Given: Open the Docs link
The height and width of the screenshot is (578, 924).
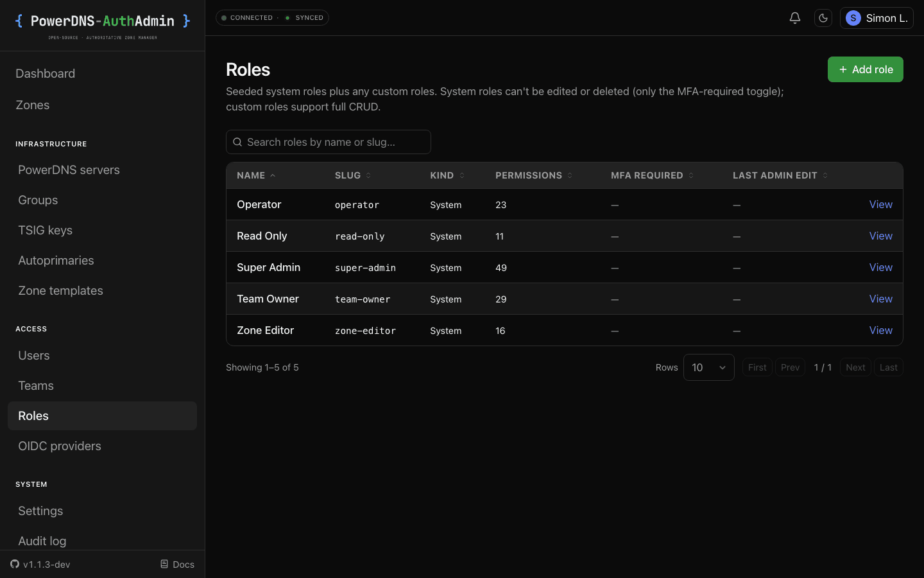Looking at the screenshot, I should coord(177,565).
